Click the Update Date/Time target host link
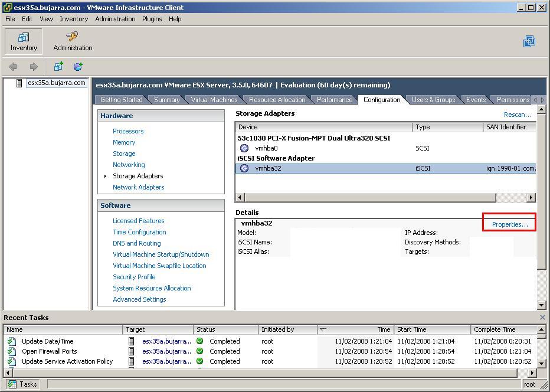The image size is (550, 392). coord(166,341)
